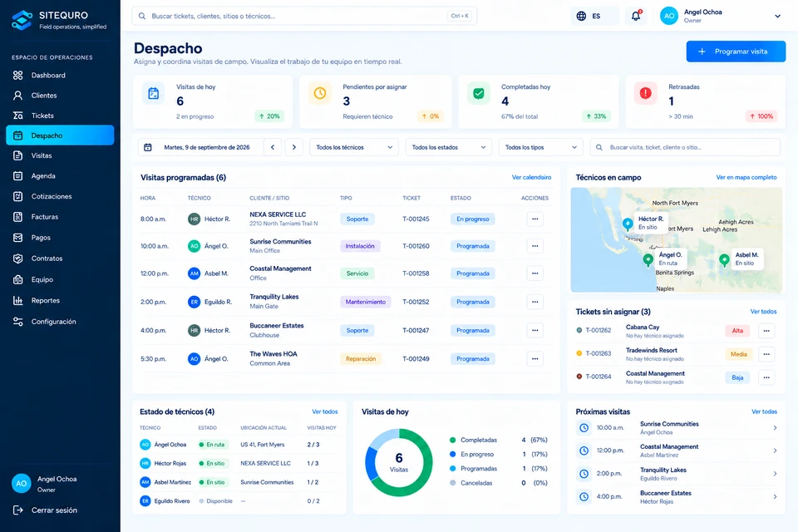Open Todos los técnicos dropdown

point(354,147)
